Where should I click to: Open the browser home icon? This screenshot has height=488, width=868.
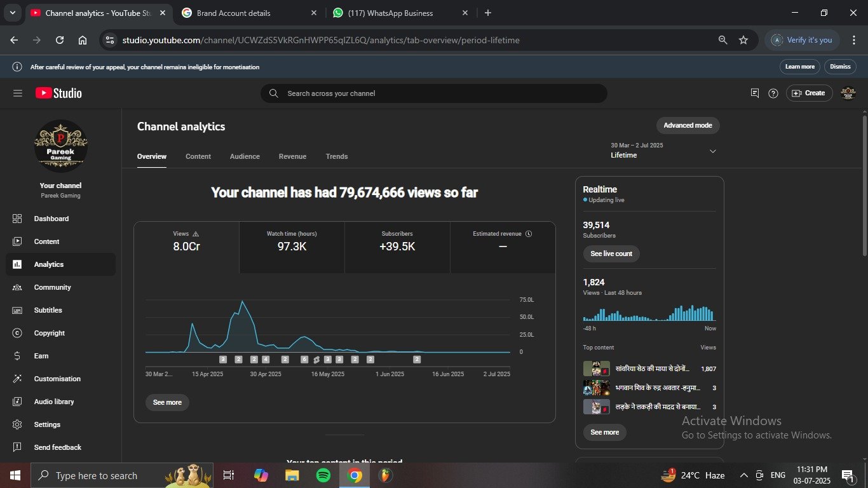tap(83, 40)
